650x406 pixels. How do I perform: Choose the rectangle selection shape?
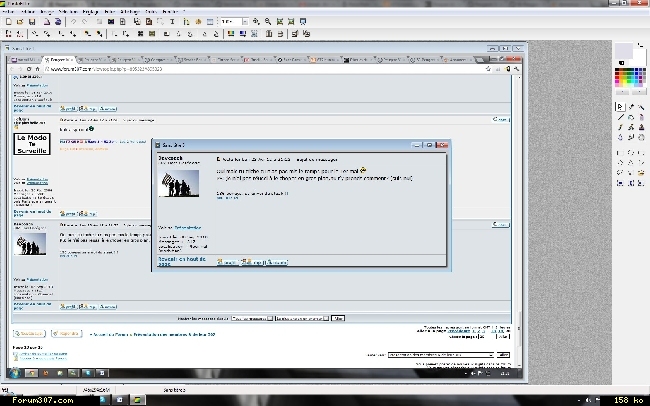(x=620, y=154)
